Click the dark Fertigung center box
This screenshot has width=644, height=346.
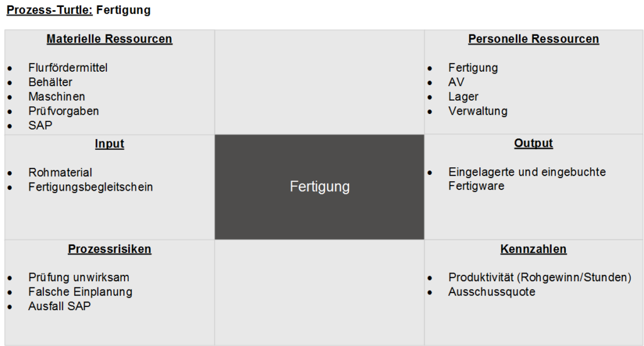(319, 187)
